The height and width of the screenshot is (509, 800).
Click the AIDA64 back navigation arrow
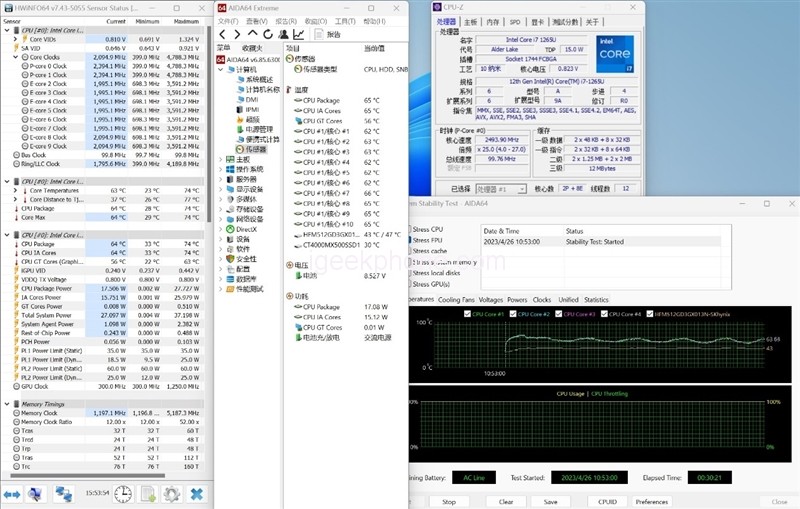222,34
